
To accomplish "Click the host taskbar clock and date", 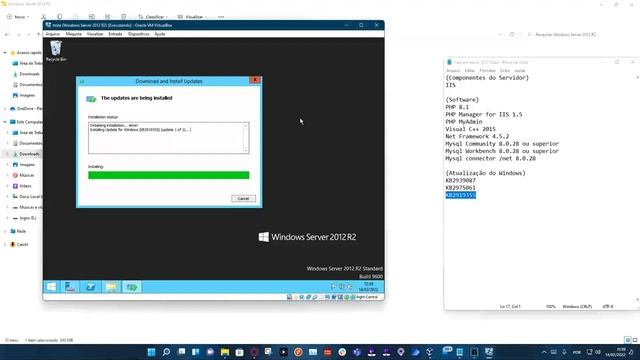I will [616, 352].
